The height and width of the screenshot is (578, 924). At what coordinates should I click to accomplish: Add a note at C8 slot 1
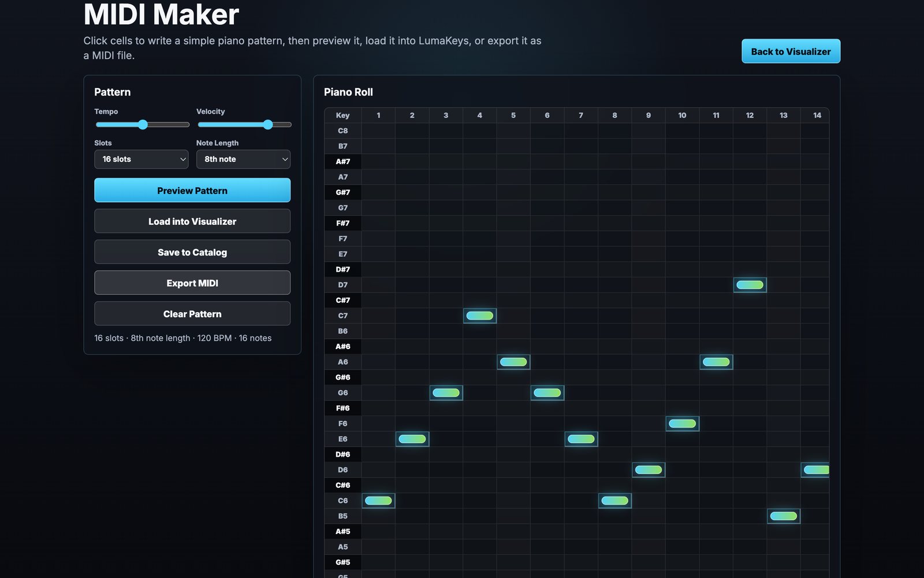tap(378, 131)
